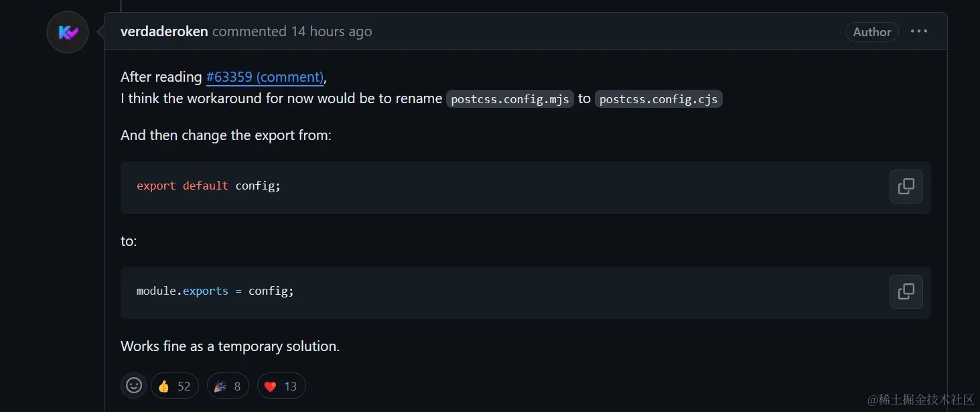Copy the export default config code
980x412 pixels.
pyautogui.click(x=906, y=186)
